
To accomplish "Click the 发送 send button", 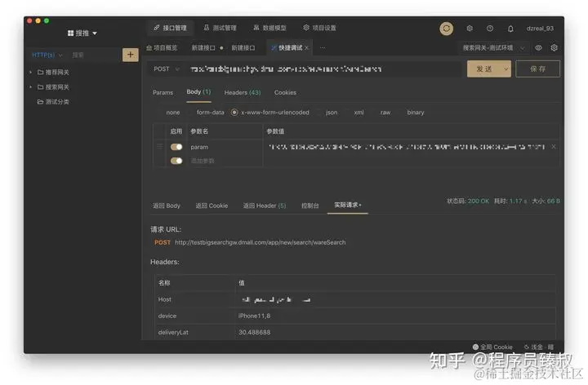I will [484, 69].
